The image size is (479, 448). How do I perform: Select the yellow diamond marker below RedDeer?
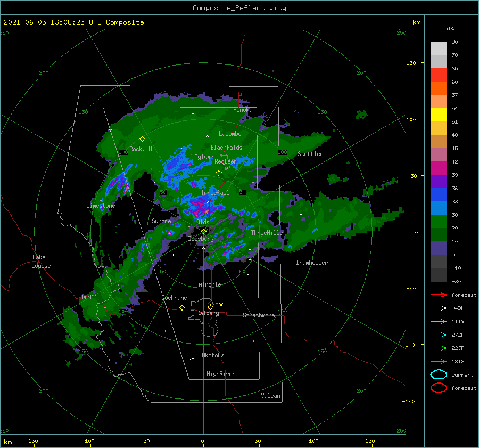(219, 173)
